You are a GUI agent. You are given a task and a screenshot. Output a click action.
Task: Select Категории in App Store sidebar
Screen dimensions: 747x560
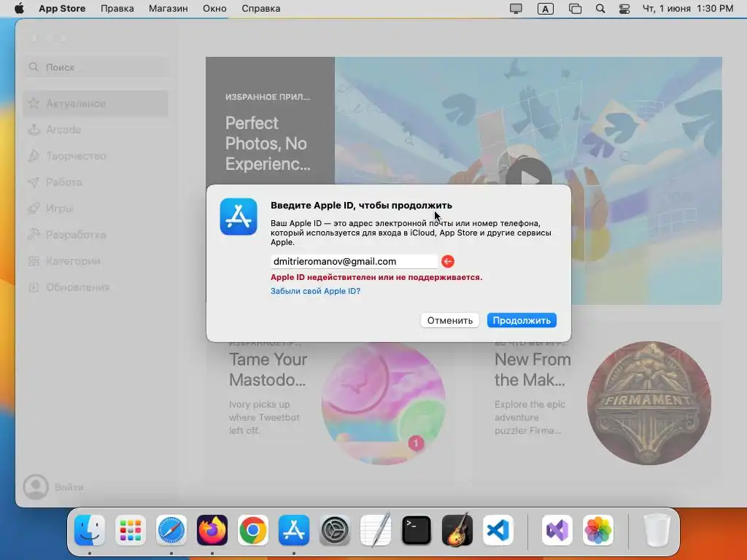(96, 261)
